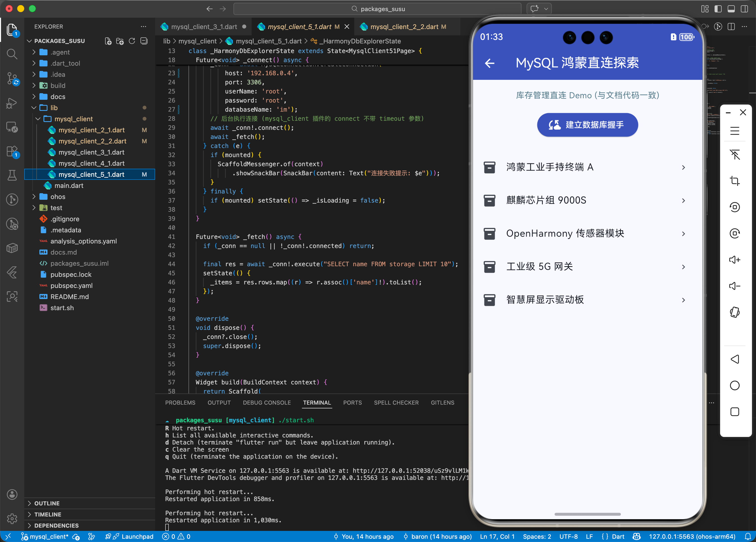This screenshot has width=756, height=542.
Task: Click the UTF-8 encoding in status bar
Action: [568, 537]
